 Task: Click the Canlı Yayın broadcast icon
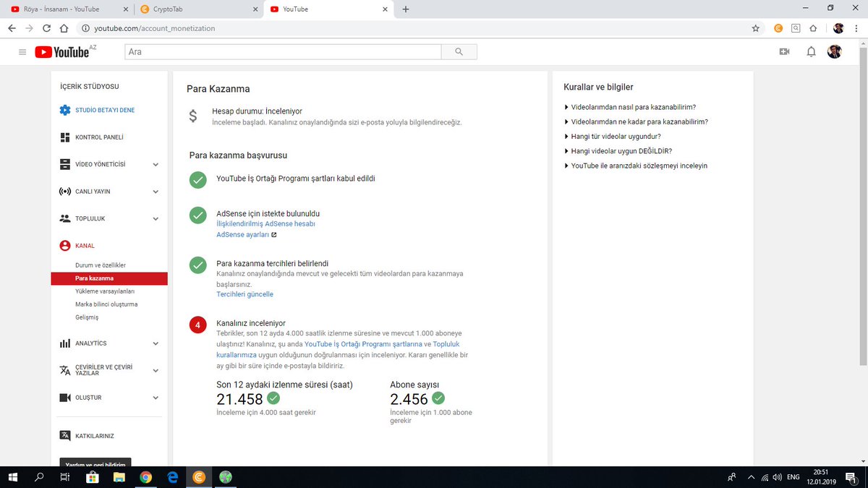tap(65, 192)
